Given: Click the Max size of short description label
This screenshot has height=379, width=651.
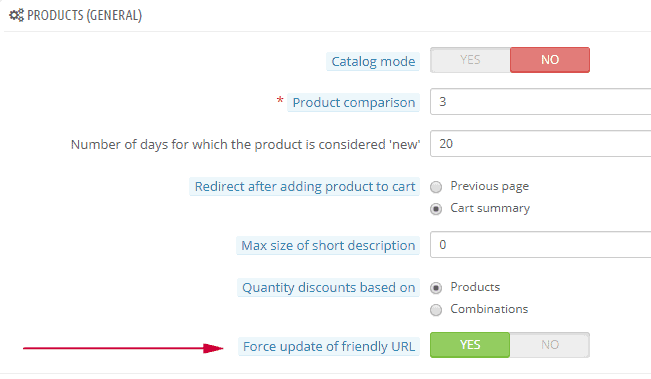Looking at the screenshot, I should coord(328,246).
